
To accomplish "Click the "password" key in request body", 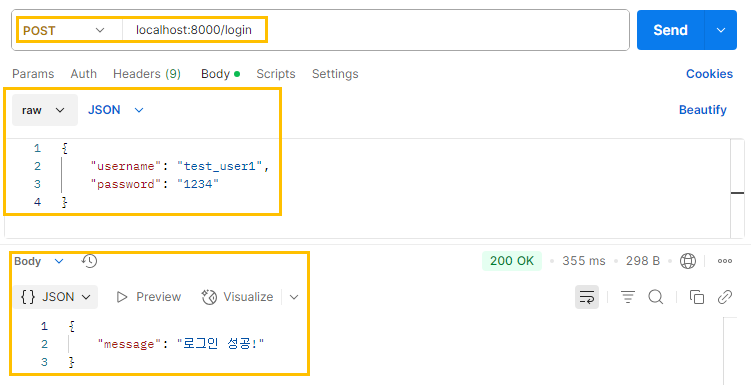I will tap(126, 184).
